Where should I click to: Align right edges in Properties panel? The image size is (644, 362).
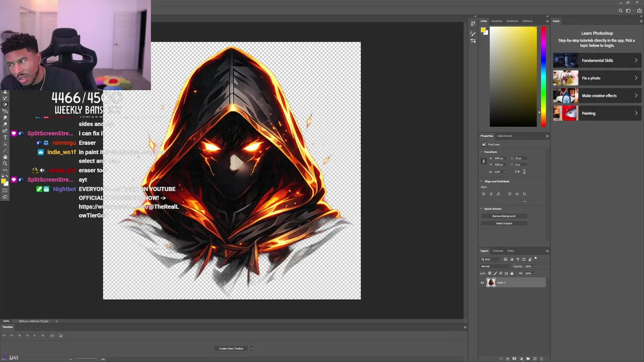(498, 194)
